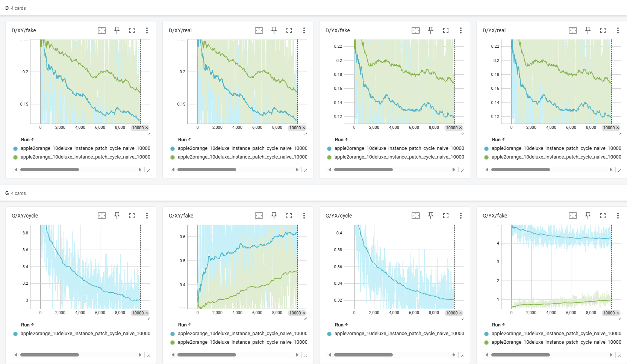Screen dimensions: 627x364
Task: Fit line chart domains on D/YX/fake card
Action: (416, 30)
